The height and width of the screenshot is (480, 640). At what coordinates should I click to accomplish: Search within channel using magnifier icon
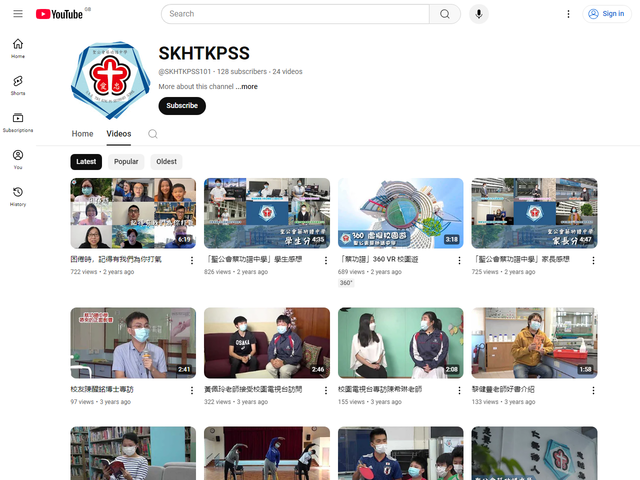point(153,134)
